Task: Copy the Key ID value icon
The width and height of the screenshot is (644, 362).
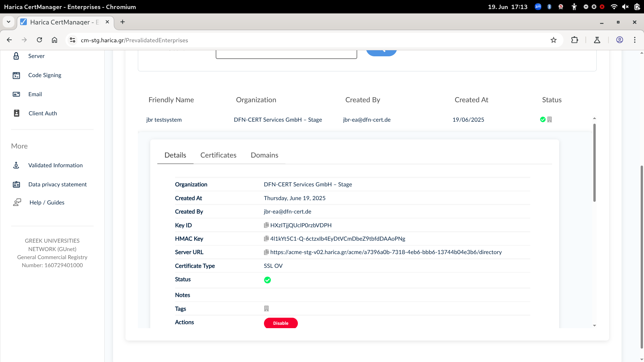Action: (266, 225)
